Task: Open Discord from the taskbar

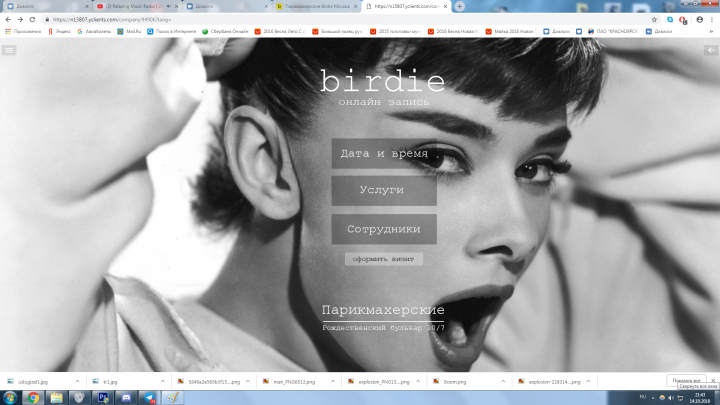Action: pos(126,398)
